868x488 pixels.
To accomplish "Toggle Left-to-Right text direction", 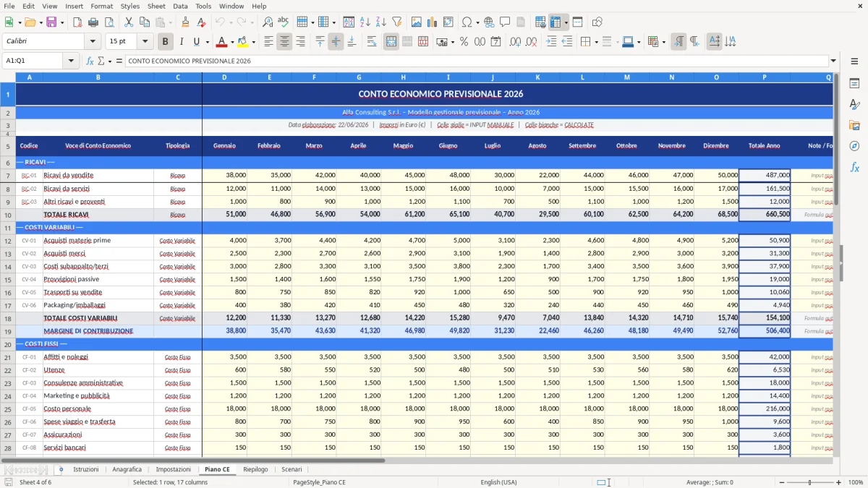I will point(678,42).
